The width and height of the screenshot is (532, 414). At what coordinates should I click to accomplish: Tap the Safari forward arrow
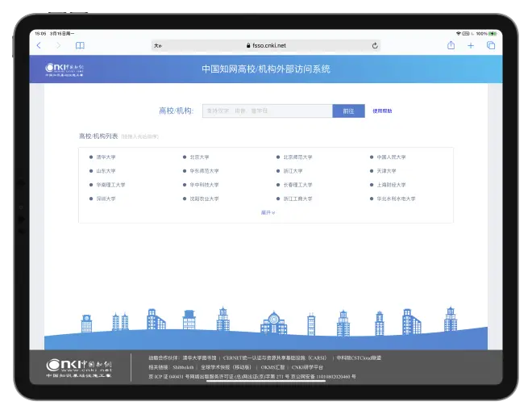58,45
